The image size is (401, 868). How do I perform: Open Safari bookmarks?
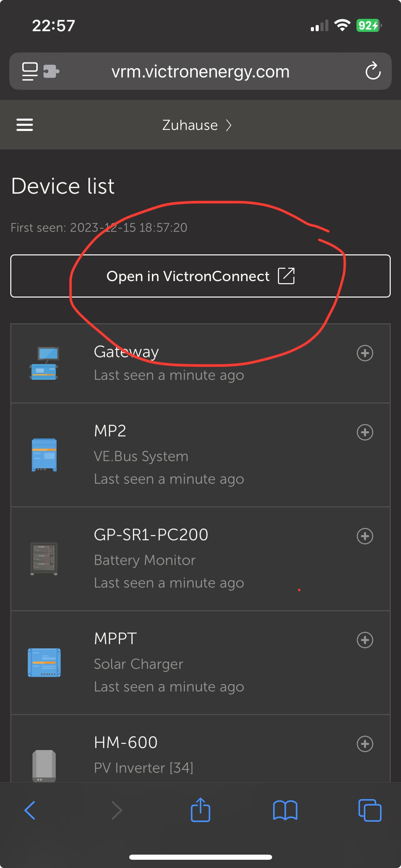click(285, 810)
